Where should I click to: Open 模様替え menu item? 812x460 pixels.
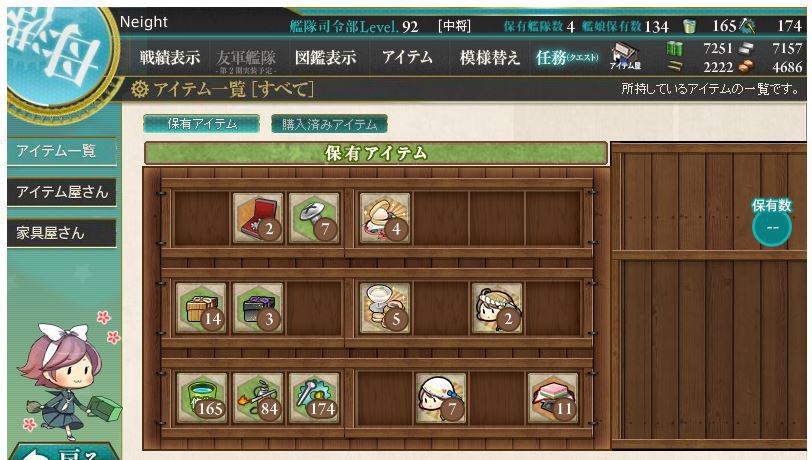click(x=489, y=58)
